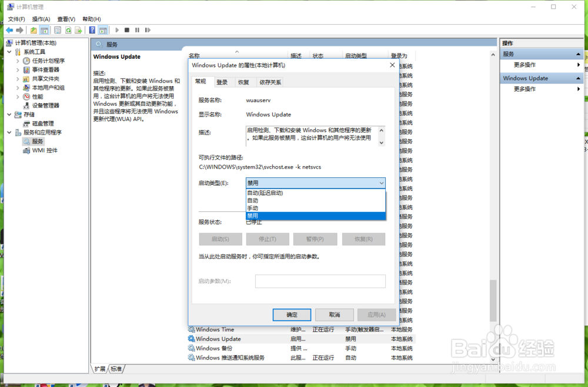588x387 pixels.
Task: Toggle the Show/Hide Action Pane icon
Action: coord(103,30)
